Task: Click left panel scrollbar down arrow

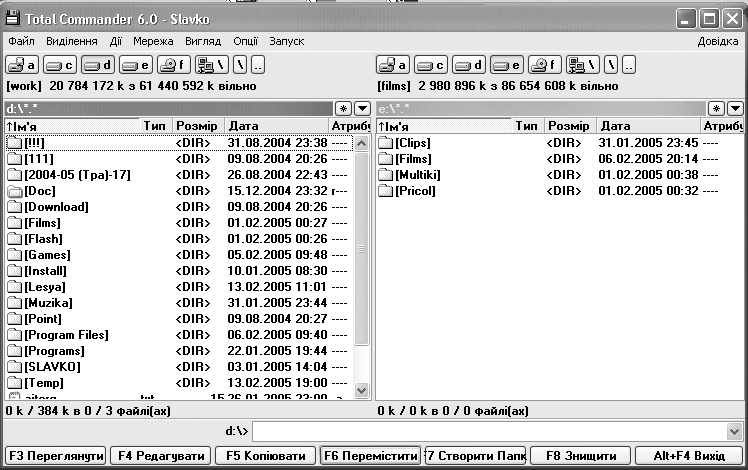Action: click(x=362, y=390)
